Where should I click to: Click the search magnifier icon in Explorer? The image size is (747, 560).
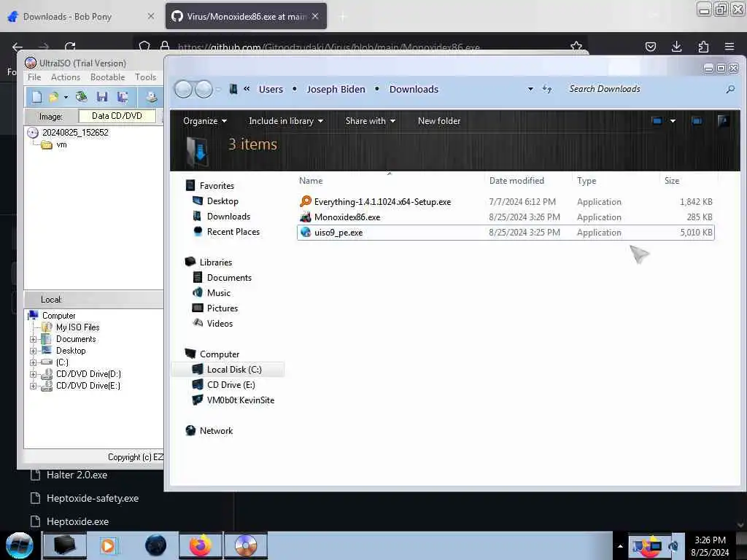click(729, 89)
